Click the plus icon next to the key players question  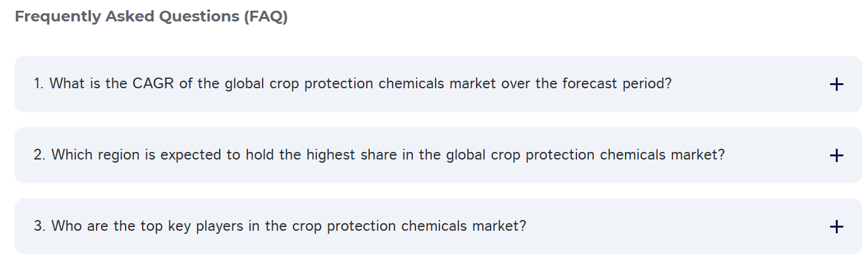[x=836, y=227]
